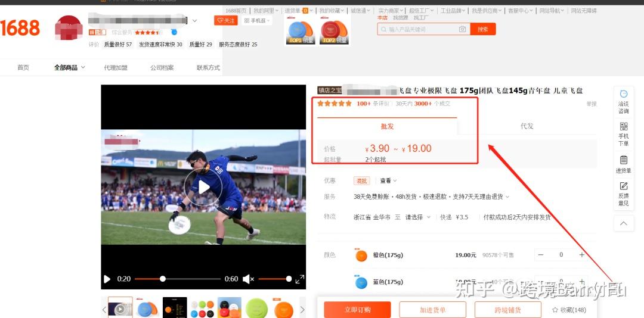
Task: Expand the 查看 discount dropdown
Action: pos(389,180)
